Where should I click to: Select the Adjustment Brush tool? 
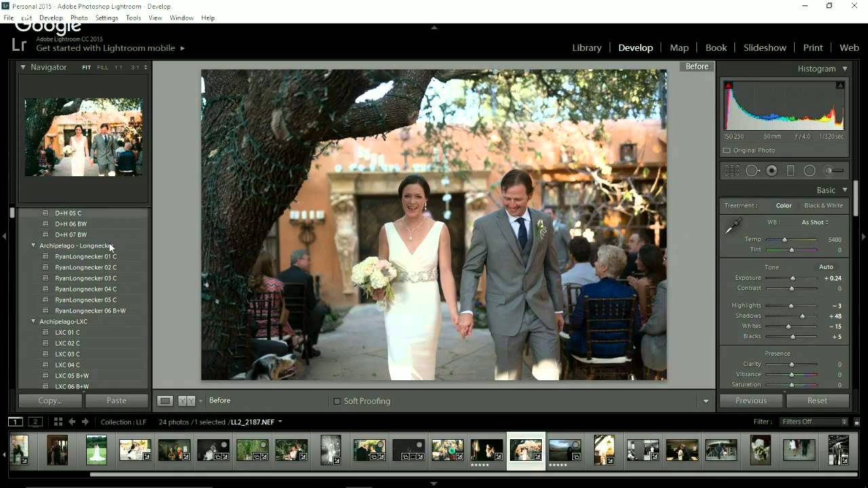pos(835,171)
